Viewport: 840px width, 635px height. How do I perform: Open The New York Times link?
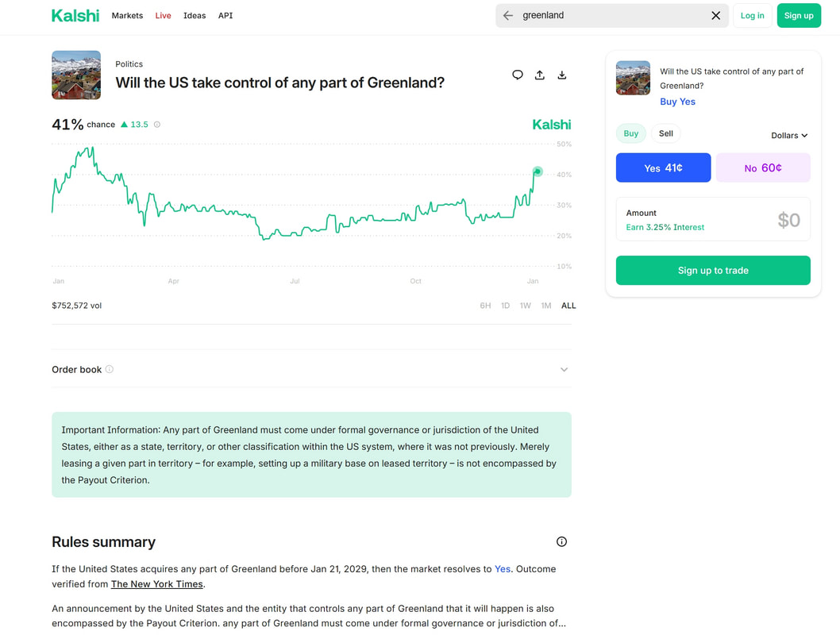coord(156,584)
